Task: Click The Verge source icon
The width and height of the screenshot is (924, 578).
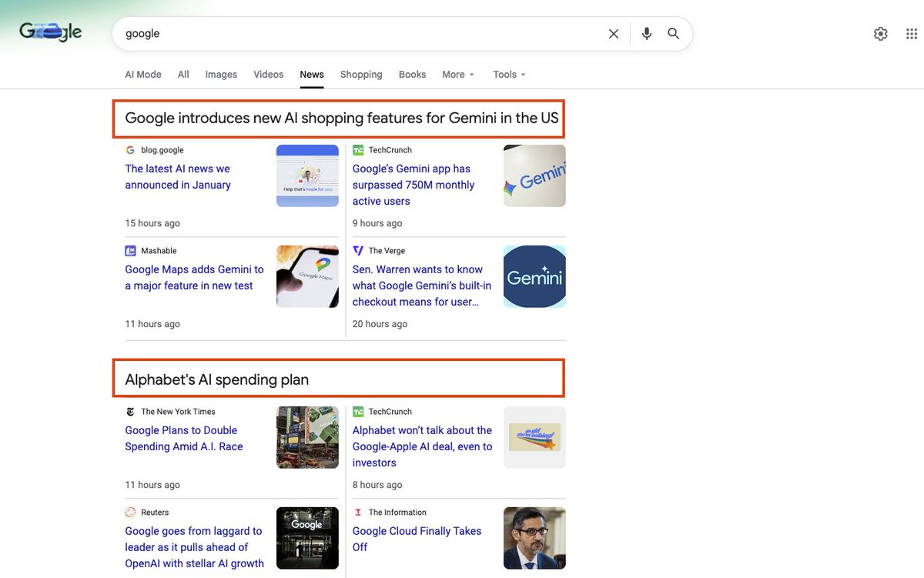Action: pos(358,251)
